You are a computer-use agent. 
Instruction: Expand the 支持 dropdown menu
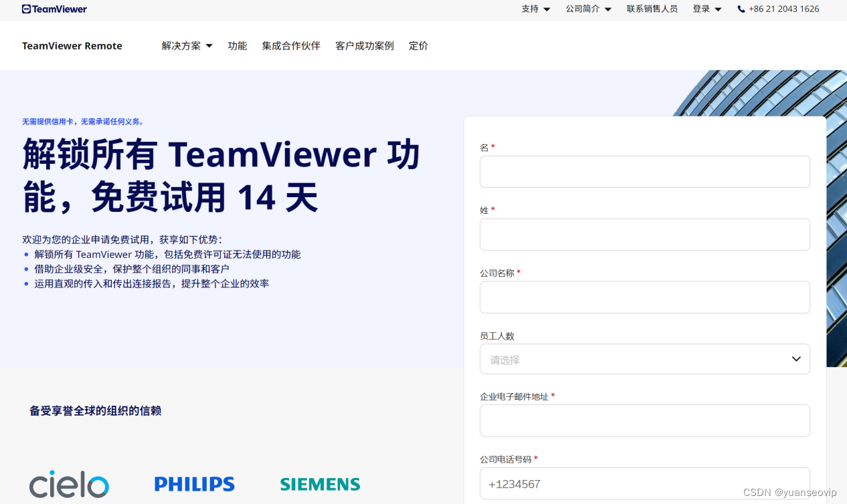[535, 9]
